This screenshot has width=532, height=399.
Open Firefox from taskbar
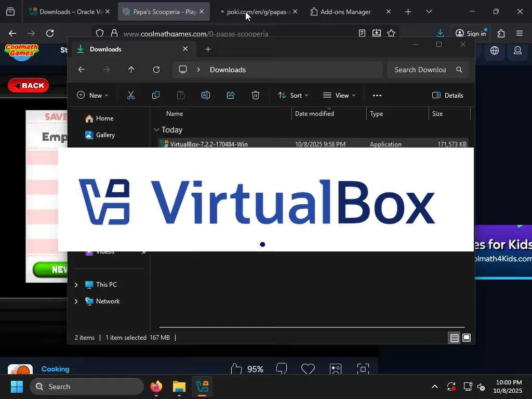tap(156, 387)
